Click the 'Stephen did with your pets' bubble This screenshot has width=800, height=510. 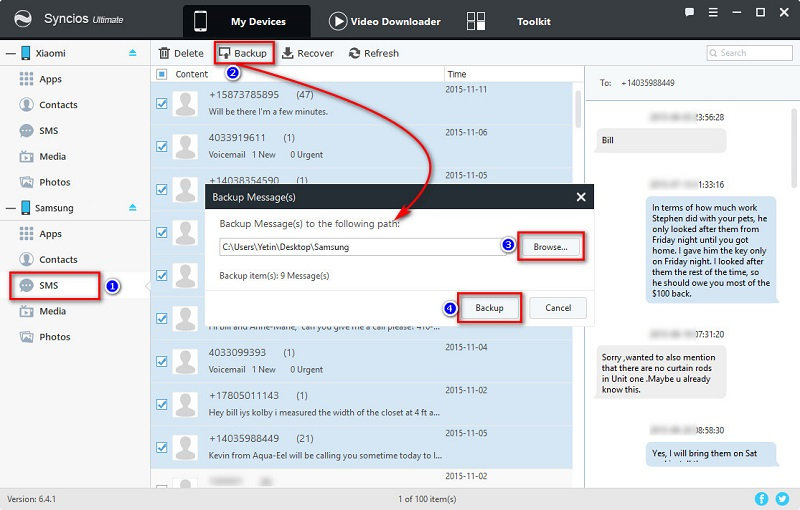pyautogui.click(x=711, y=250)
